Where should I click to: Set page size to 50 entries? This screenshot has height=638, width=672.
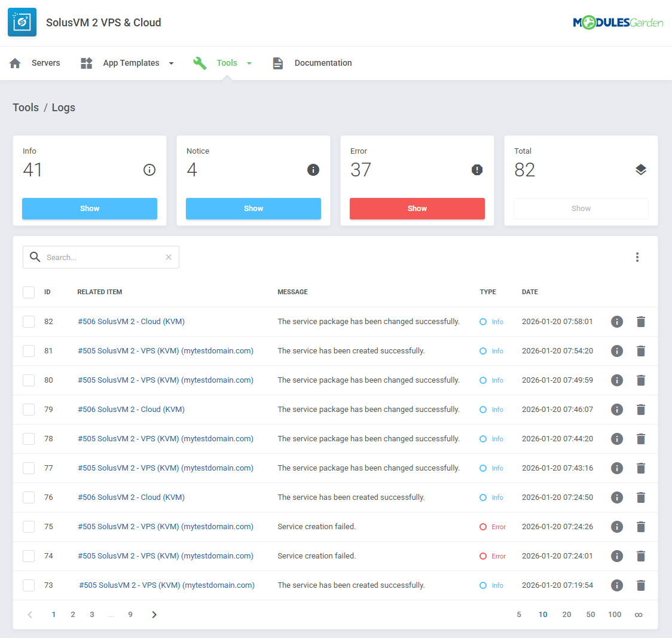coord(591,615)
